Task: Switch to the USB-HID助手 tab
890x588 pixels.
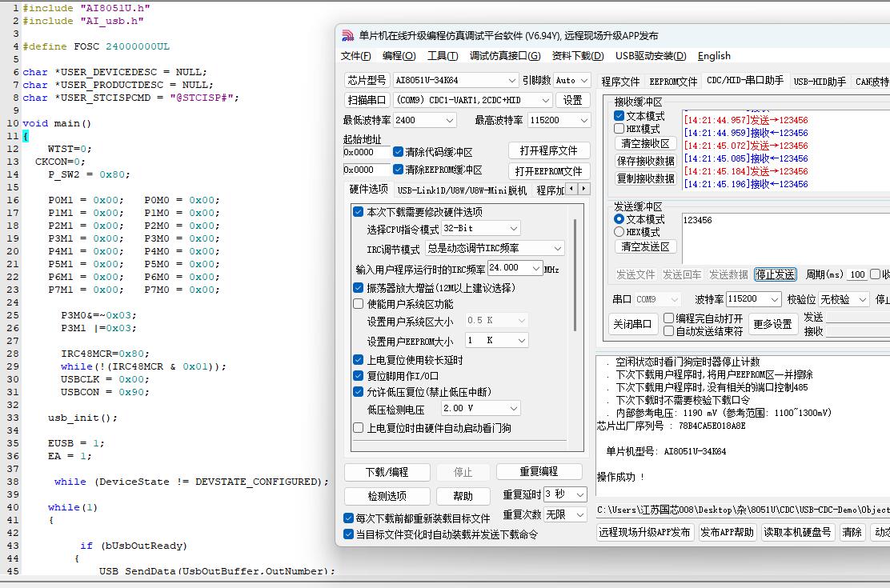Action: (820, 81)
